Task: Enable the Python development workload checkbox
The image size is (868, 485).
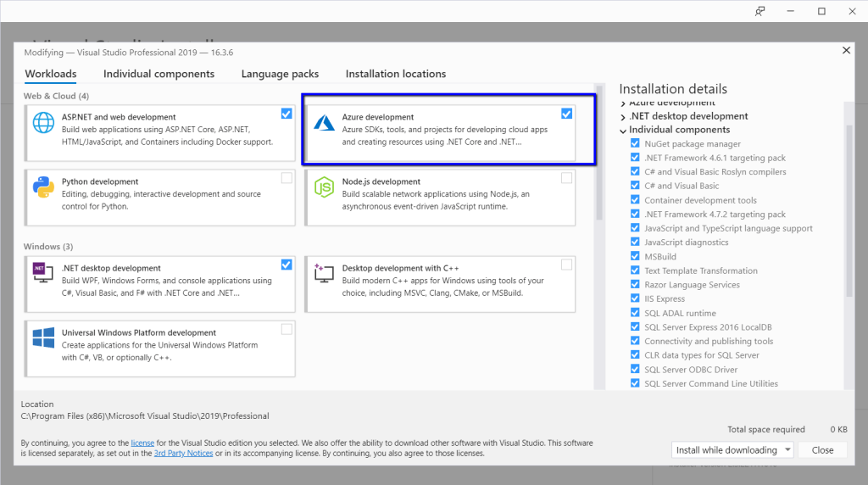Action: (x=287, y=178)
